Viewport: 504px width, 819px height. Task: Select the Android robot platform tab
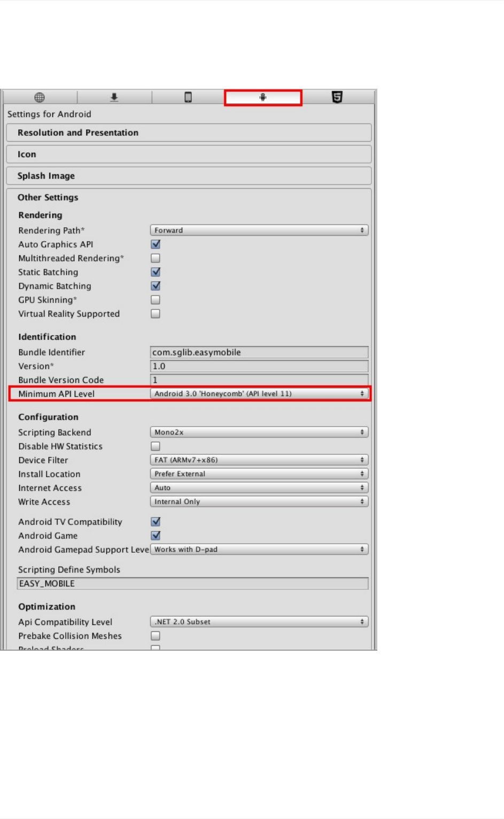pyautogui.click(x=263, y=97)
